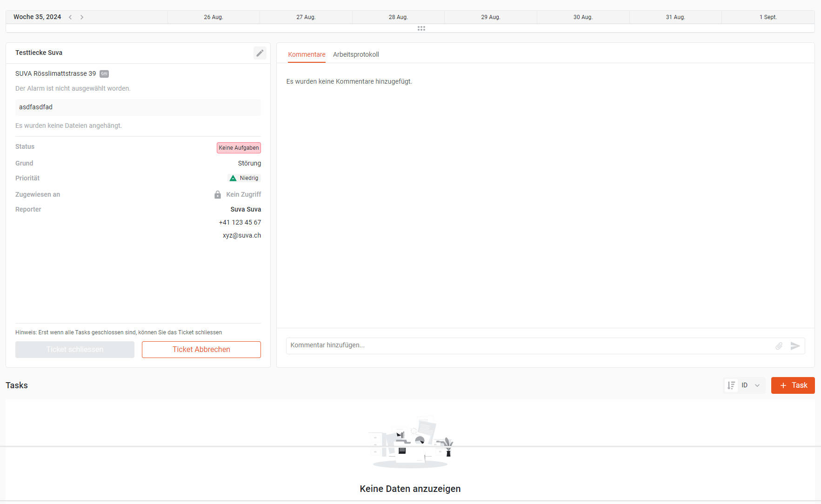Image resolution: width=821 pixels, height=504 pixels.
Task: Go to next week using right chevron
Action: click(82, 17)
